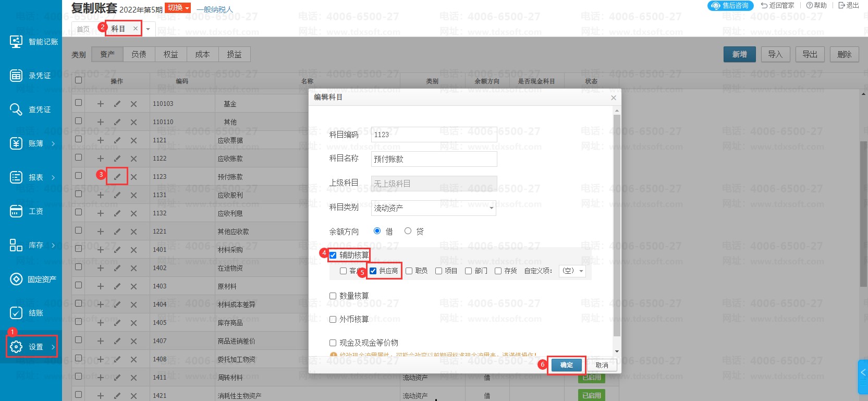
Task: Click the 新增 button
Action: (739, 54)
